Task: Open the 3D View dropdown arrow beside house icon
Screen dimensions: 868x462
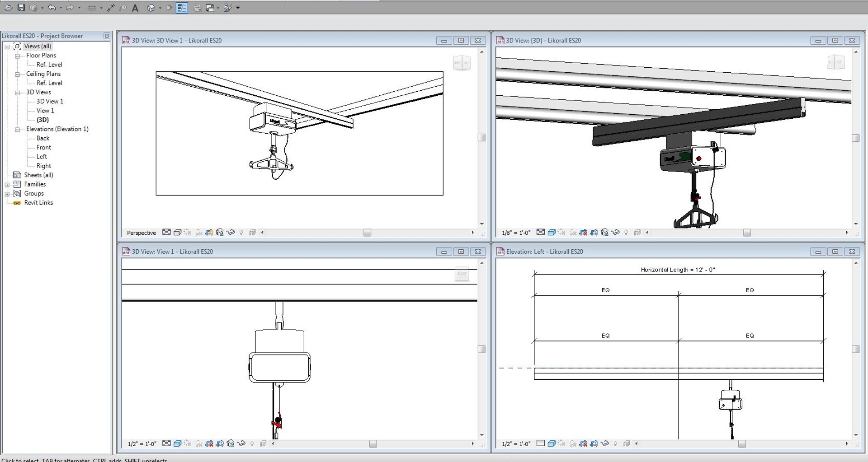Action: [x=160, y=8]
